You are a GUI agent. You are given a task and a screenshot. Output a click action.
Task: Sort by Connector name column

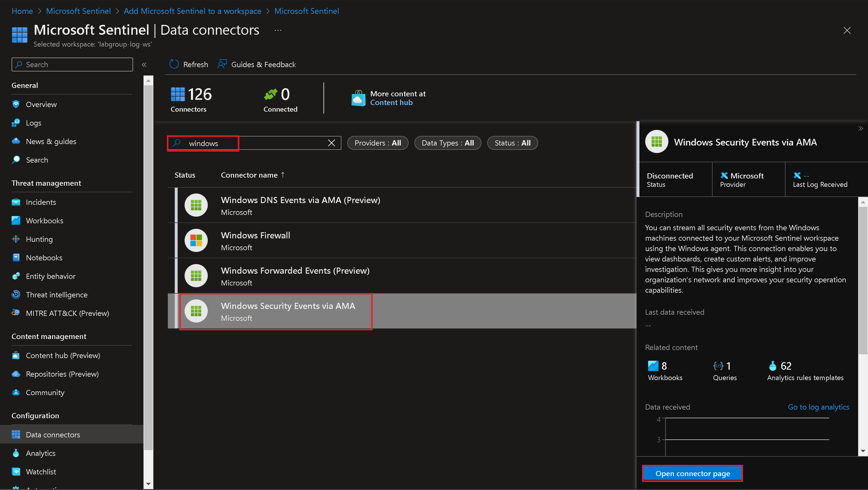[249, 175]
